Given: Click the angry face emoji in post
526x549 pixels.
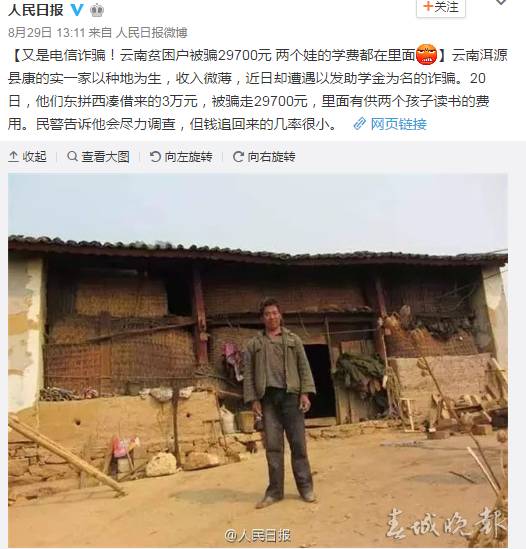Looking at the screenshot, I should pos(426,55).
